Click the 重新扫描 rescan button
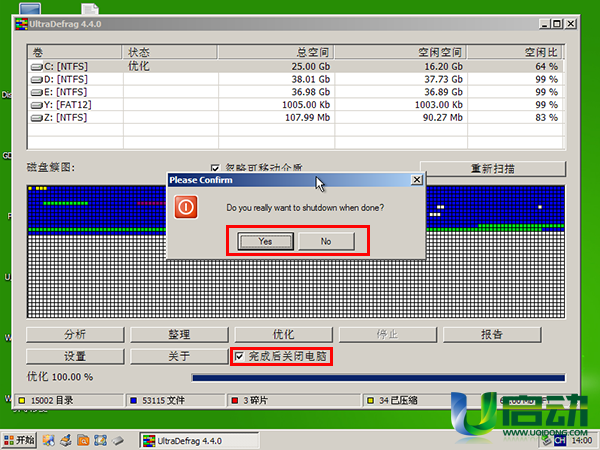This screenshot has height=450, width=600. click(x=492, y=169)
